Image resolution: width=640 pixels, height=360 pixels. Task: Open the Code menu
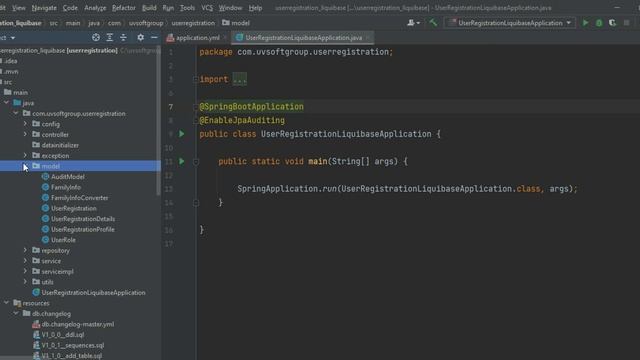(x=70, y=8)
